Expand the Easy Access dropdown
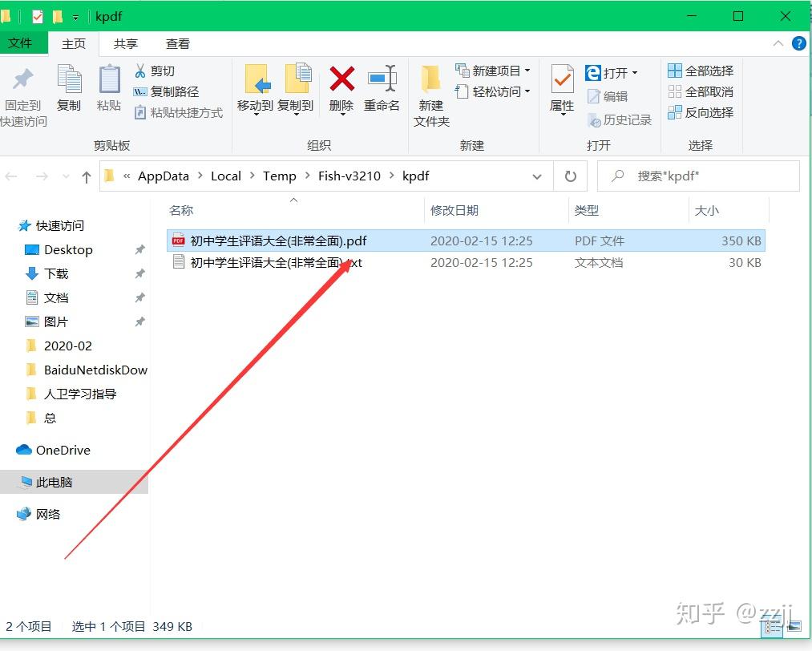Screen dimensions: 812x651 click(527, 91)
